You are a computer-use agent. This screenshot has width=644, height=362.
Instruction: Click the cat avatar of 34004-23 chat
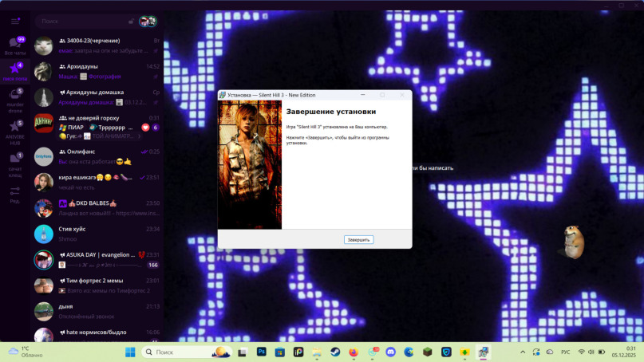pyautogui.click(x=44, y=45)
